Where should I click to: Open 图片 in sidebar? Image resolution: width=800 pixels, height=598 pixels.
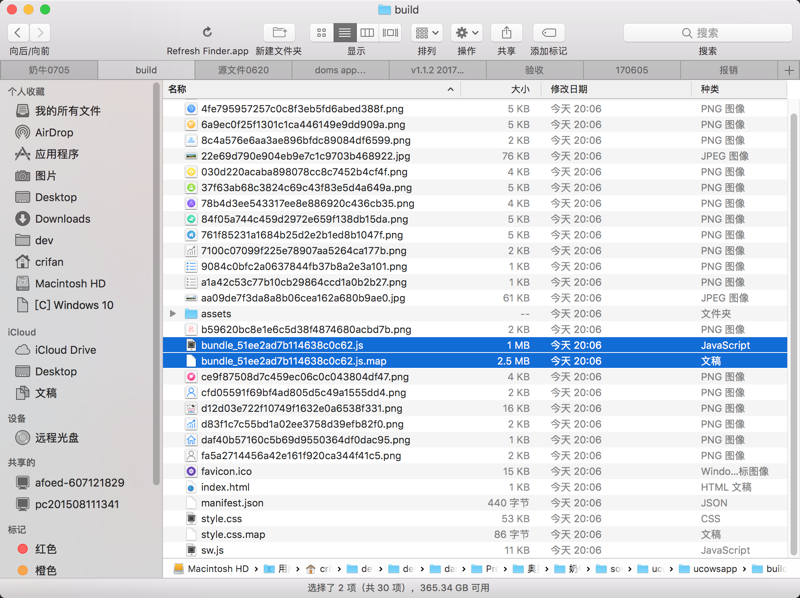[45, 176]
